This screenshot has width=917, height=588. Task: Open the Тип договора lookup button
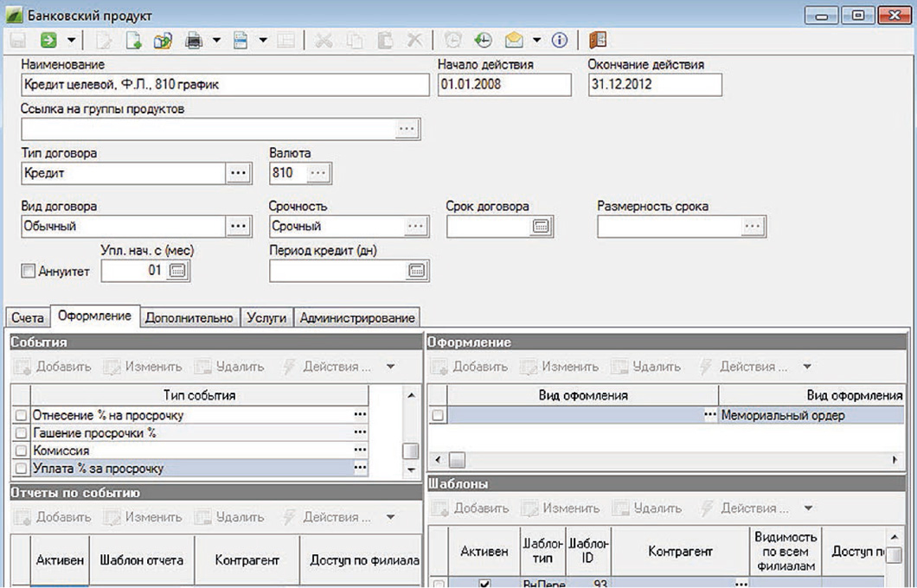(237, 173)
